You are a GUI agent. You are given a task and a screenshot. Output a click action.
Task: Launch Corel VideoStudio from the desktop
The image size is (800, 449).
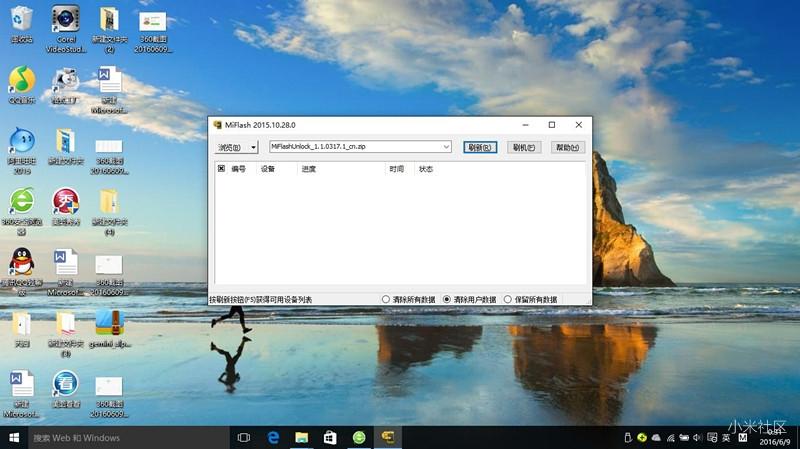tap(65, 20)
